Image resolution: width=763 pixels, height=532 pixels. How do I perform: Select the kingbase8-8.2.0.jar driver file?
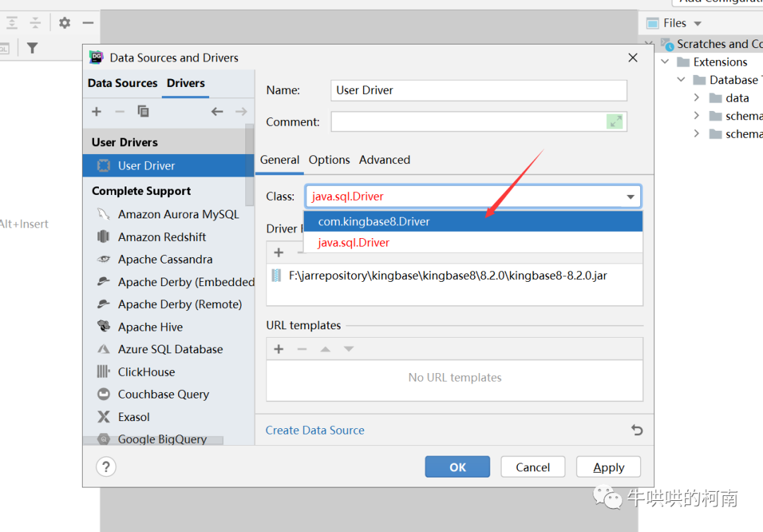pos(454,276)
